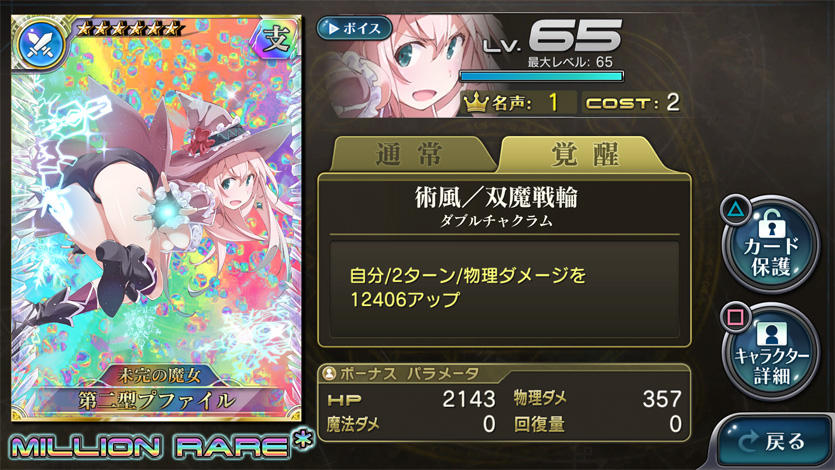
Task: Click the crossed swords attribute icon
Action: (x=40, y=44)
